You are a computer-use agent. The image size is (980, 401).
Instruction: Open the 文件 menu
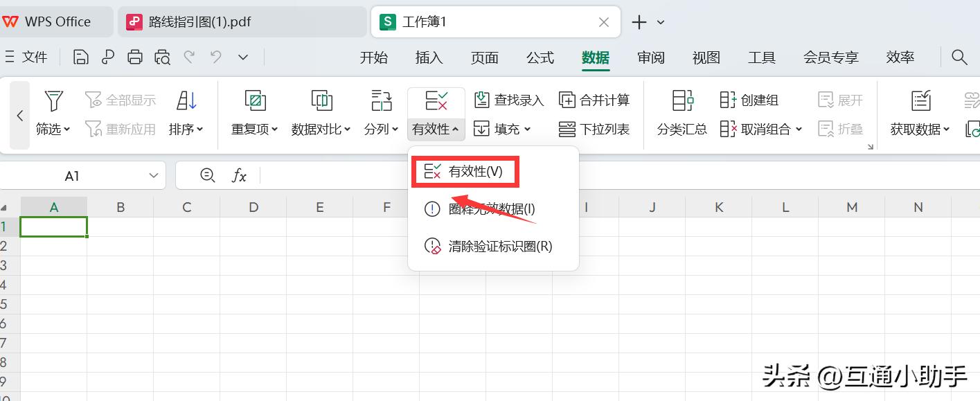[x=26, y=57]
